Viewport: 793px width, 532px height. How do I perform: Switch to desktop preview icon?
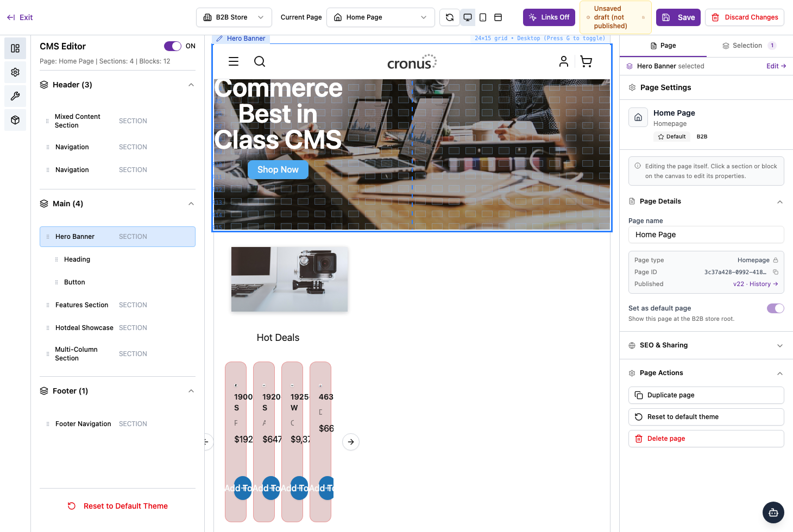coord(468,17)
